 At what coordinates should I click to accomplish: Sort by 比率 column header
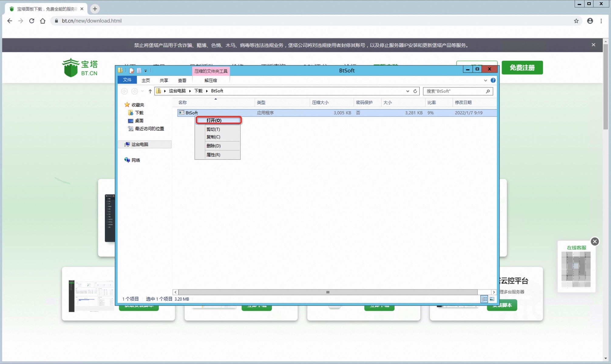[x=439, y=103]
